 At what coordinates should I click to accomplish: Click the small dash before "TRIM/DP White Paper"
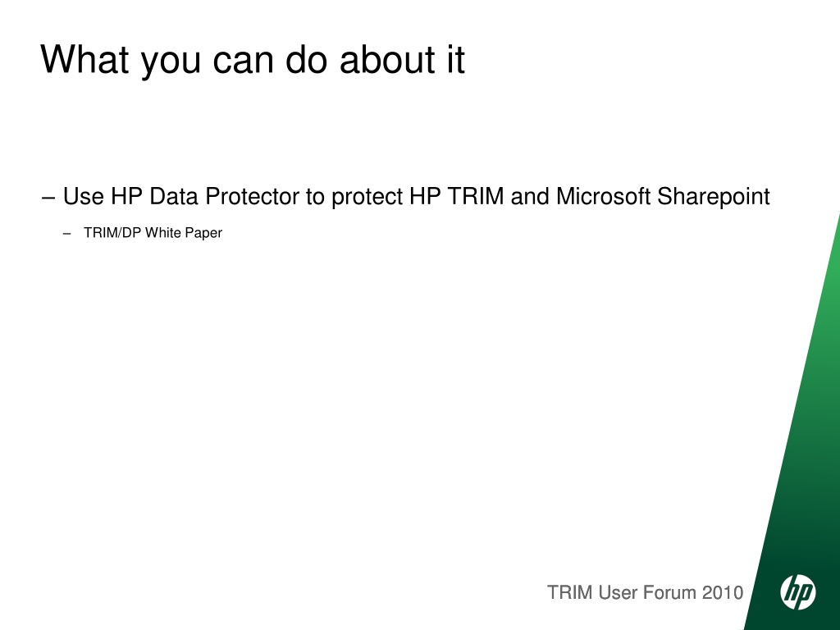(67, 234)
